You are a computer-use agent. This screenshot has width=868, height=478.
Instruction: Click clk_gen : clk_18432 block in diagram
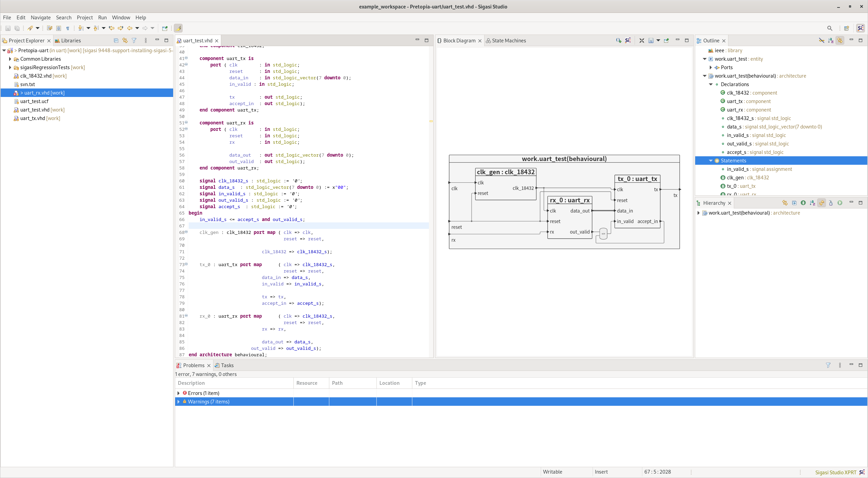(505, 184)
